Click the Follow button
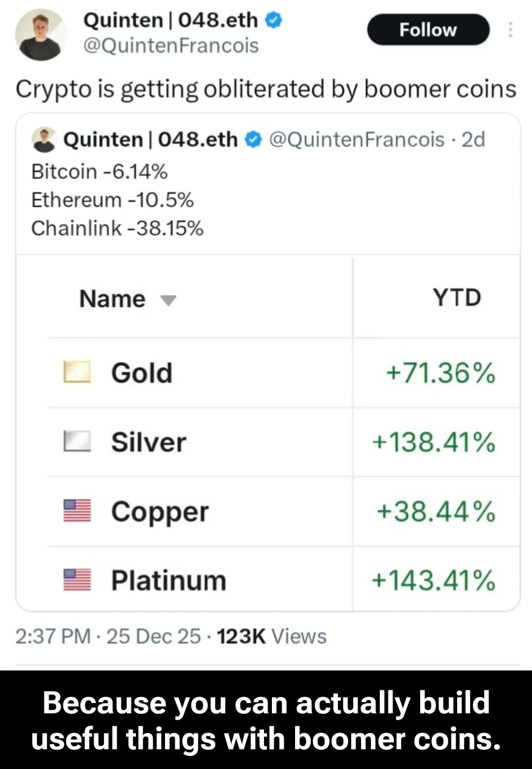 [428, 30]
